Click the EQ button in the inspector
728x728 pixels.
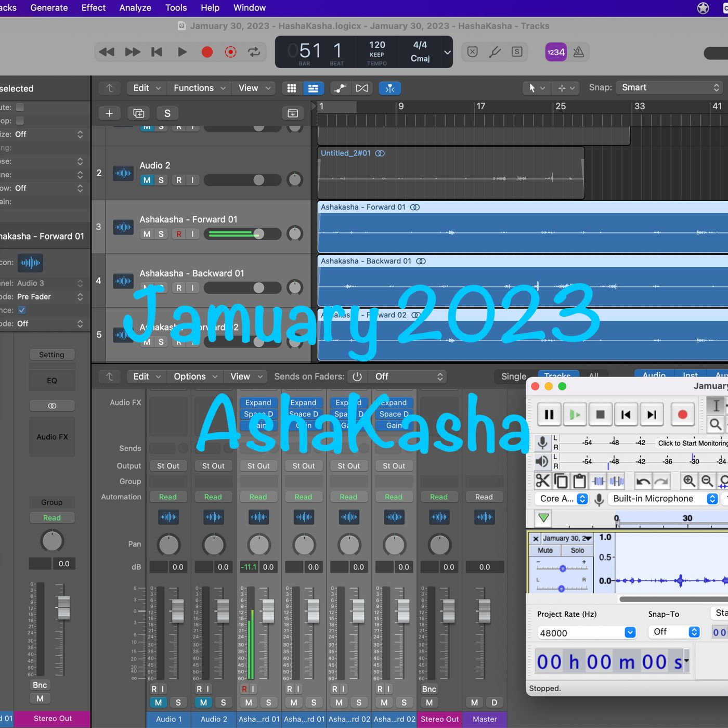51,380
